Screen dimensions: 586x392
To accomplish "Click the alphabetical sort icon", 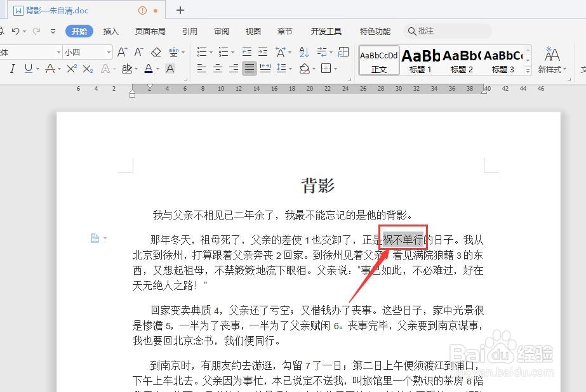I will pyautogui.click(x=303, y=51).
